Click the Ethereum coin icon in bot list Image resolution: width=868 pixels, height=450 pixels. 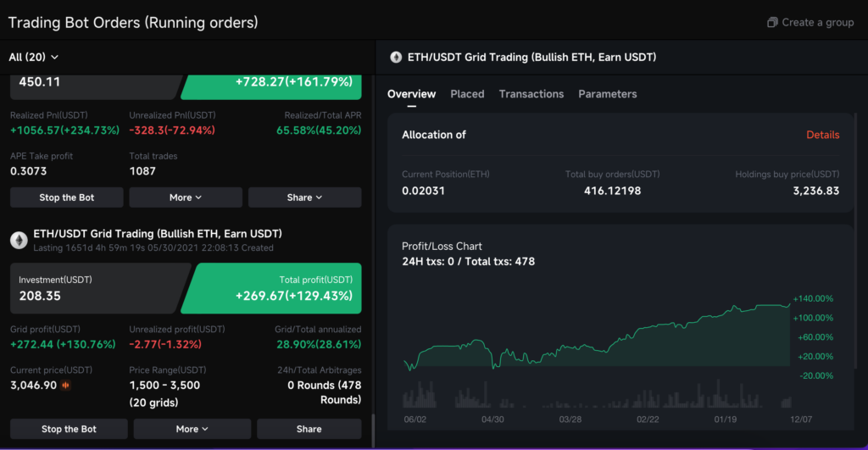[x=19, y=241]
